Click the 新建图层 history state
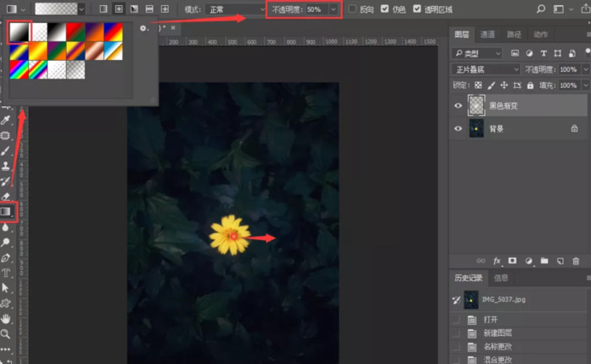The image size is (591, 364). click(x=496, y=334)
